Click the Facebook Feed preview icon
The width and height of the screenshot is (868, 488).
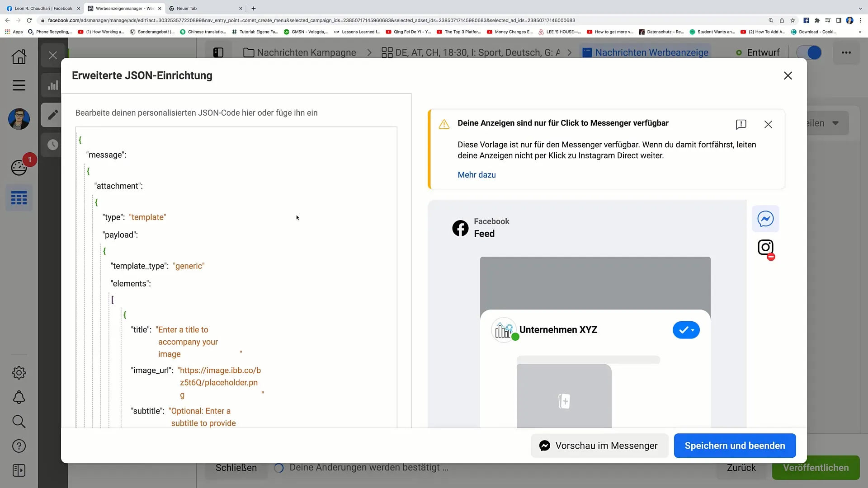[x=461, y=228]
